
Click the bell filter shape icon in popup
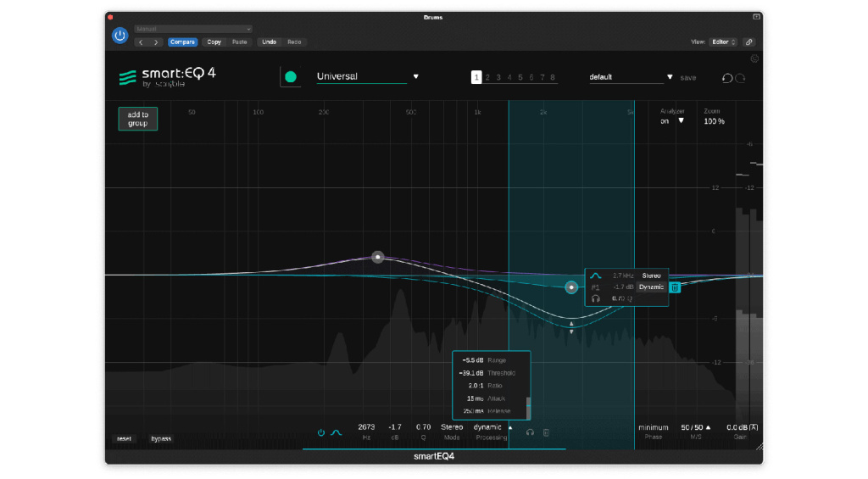tap(595, 276)
